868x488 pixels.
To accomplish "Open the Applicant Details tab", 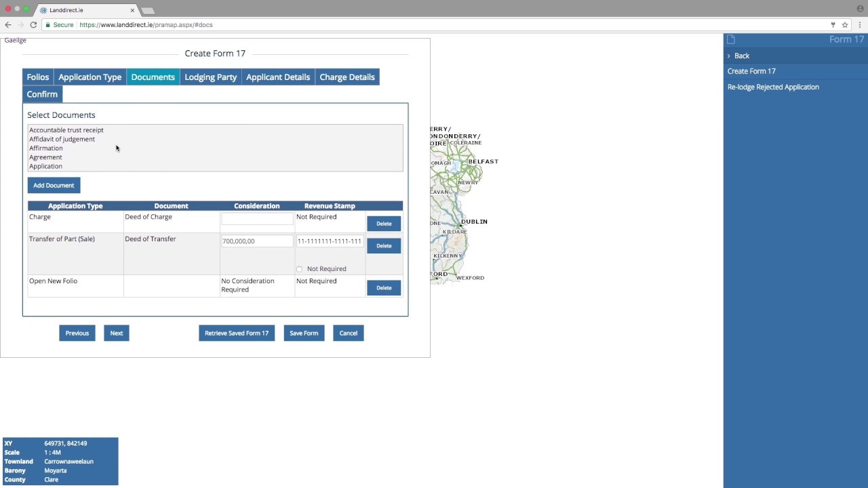I will coord(278,77).
